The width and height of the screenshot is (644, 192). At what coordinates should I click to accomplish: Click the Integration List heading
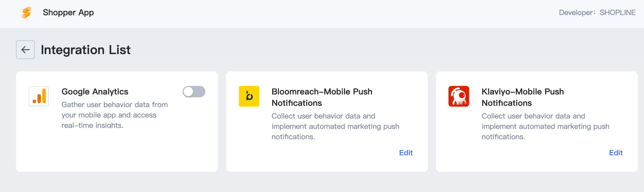[x=86, y=50]
